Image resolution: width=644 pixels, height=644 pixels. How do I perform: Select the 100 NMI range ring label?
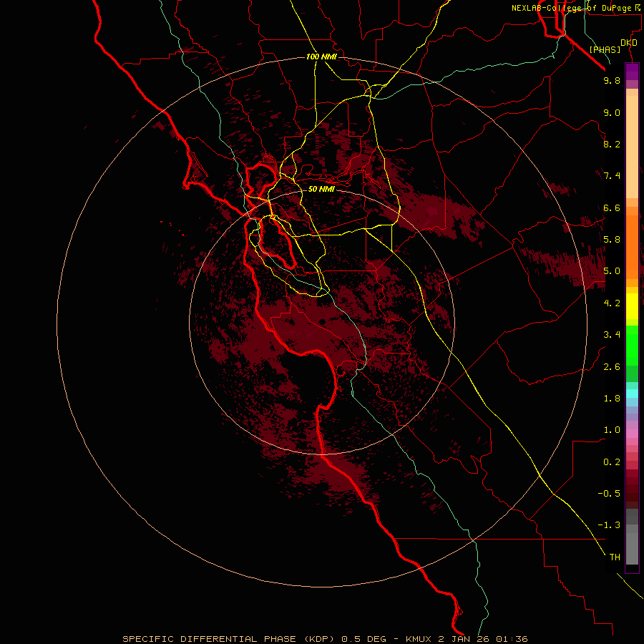[321, 57]
